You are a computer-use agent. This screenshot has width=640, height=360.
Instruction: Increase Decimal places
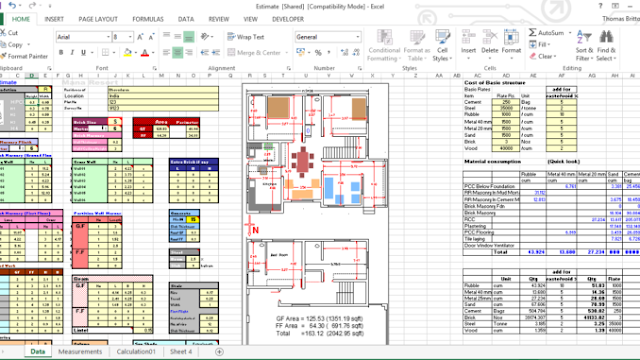point(344,52)
